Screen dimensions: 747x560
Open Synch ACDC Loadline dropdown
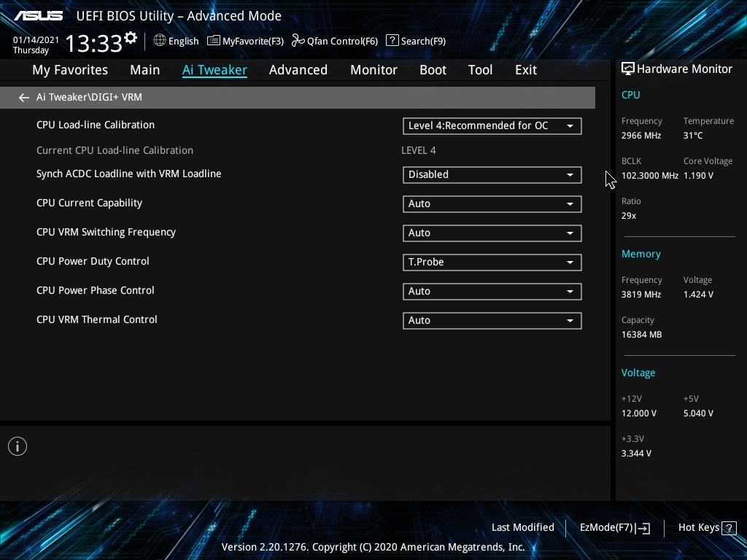coord(492,175)
